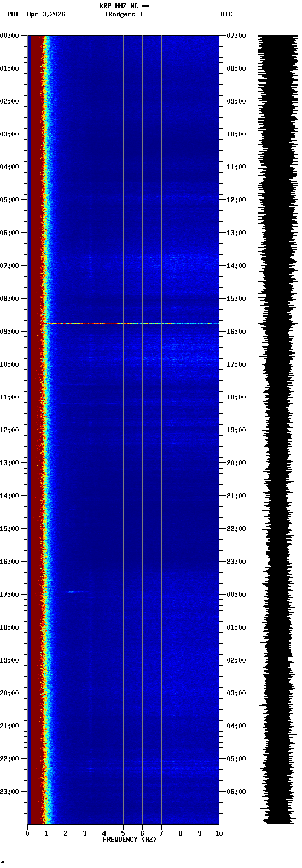Viewport: 302px width, 868px height.
Task: Click the 09:00 PDT time label
Action: [x=9, y=332]
